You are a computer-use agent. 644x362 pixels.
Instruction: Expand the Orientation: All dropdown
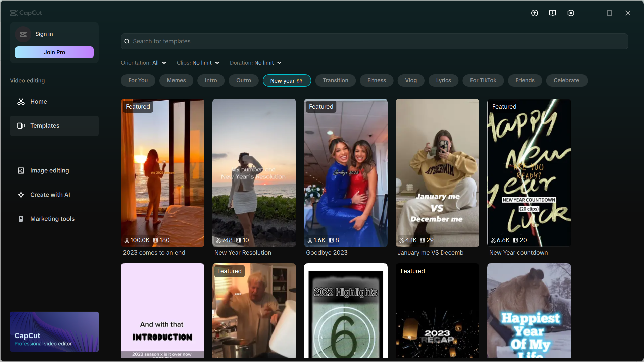point(144,63)
